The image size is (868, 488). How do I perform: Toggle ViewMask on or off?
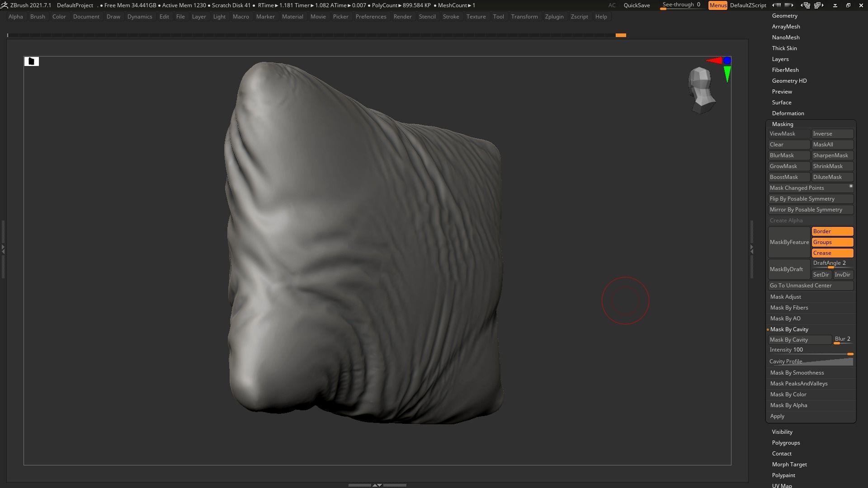789,134
